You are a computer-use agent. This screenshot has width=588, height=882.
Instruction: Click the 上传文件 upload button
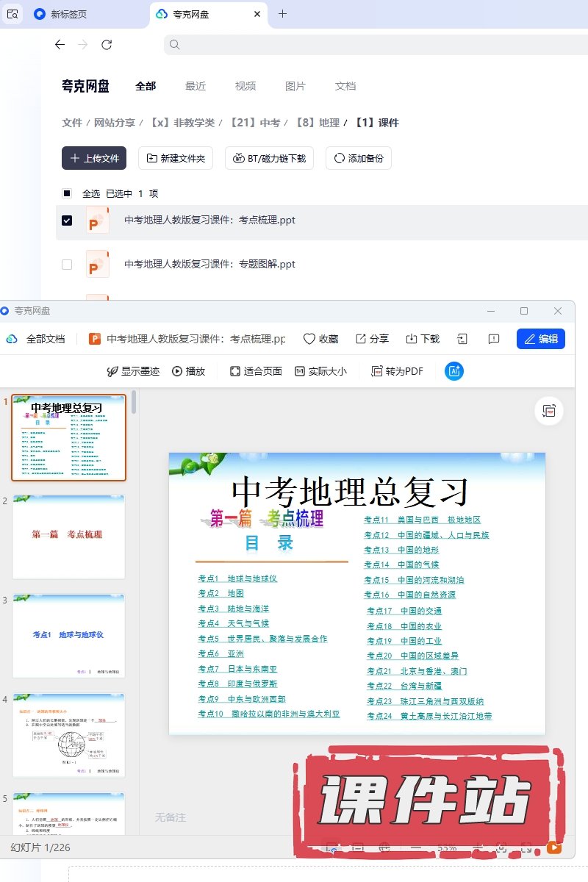pos(94,158)
